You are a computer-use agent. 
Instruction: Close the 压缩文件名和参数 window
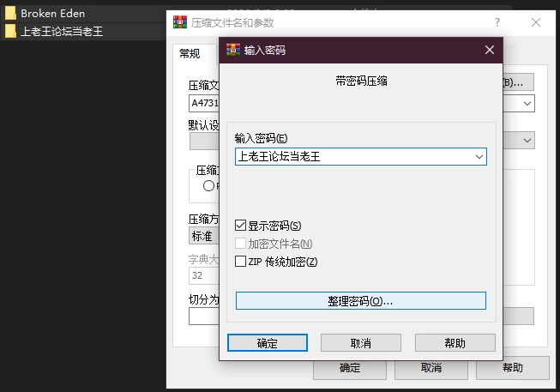536,22
